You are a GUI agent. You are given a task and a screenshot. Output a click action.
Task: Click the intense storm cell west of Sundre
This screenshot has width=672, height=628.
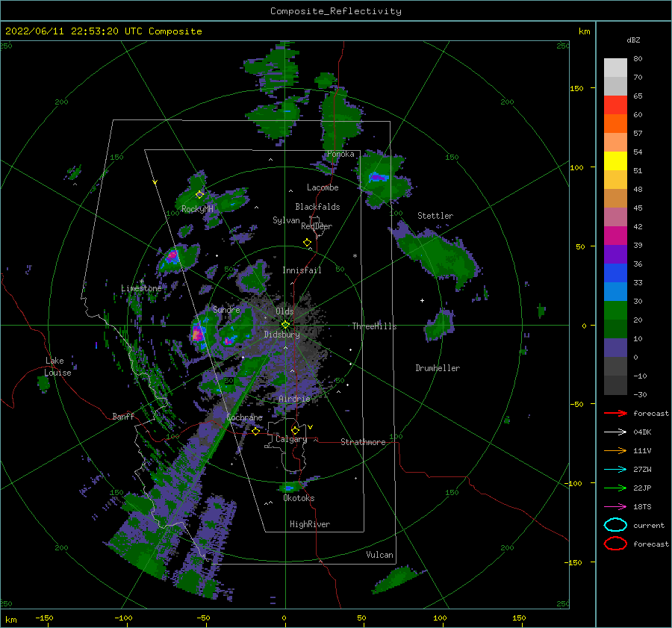pos(198,334)
